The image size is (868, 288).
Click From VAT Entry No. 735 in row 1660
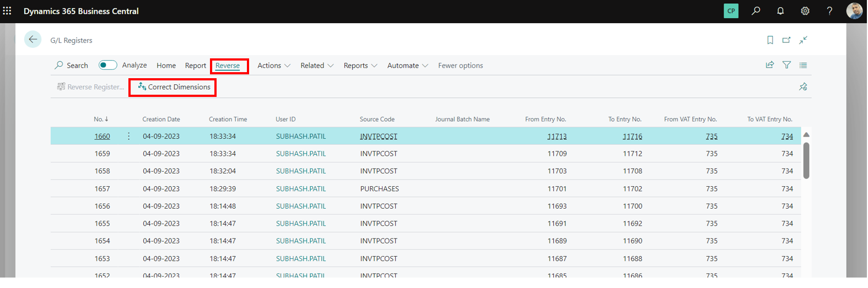(x=711, y=137)
